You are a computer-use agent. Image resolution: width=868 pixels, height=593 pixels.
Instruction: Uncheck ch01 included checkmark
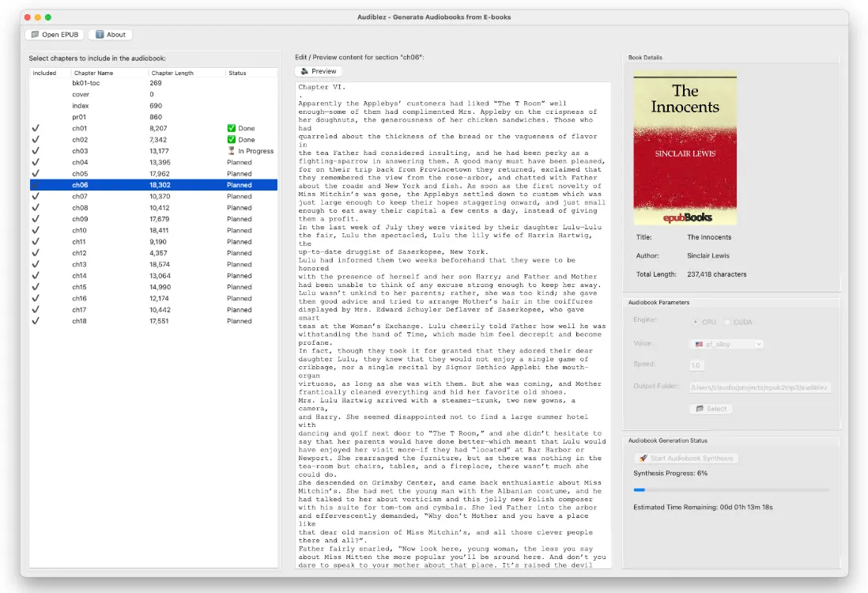tap(36, 128)
